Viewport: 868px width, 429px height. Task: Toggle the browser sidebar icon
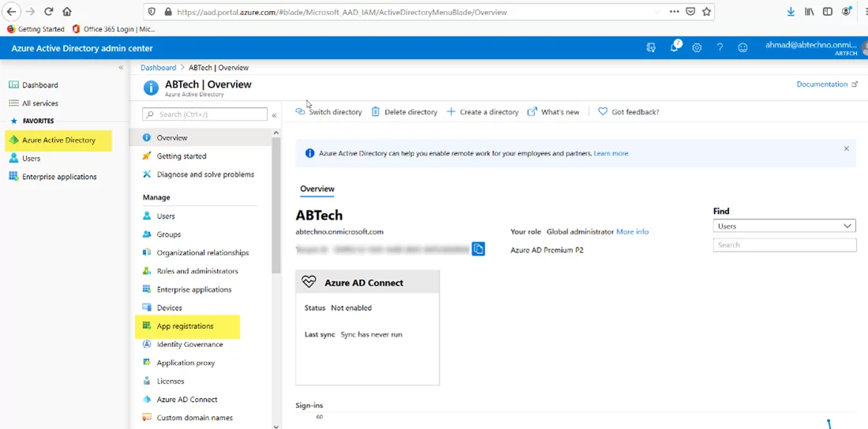(x=827, y=11)
